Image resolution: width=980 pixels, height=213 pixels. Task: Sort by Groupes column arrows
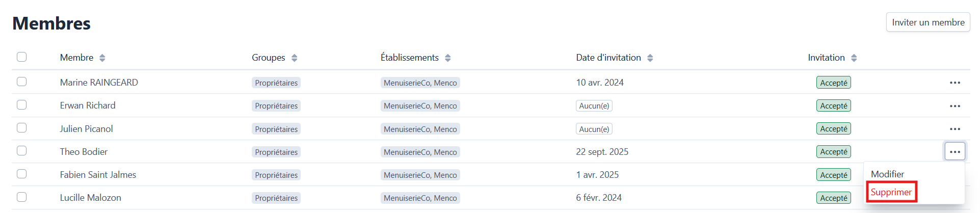tap(294, 58)
